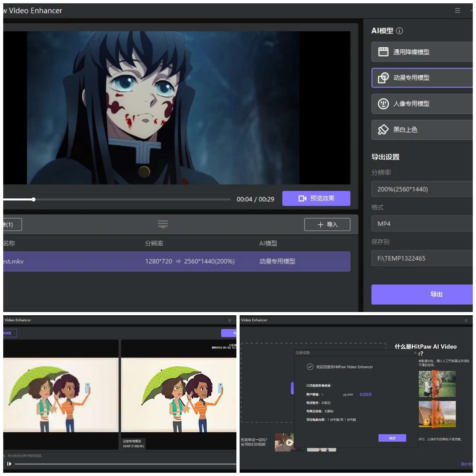Click the 3840*2160(4K) label on enhanced preview

click(133, 446)
